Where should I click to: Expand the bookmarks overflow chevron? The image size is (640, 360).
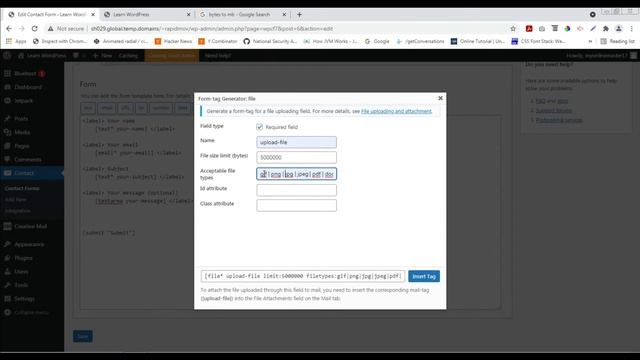[x=590, y=41]
